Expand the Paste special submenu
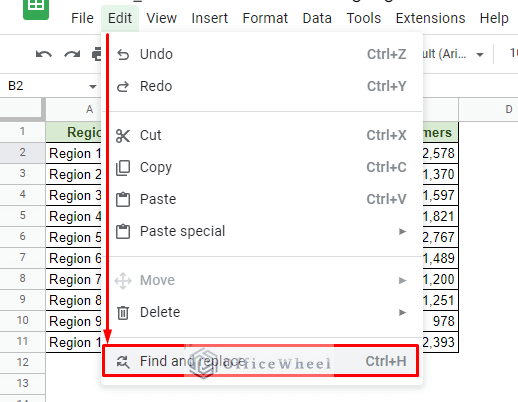Viewport: 518px width, 402px height. tap(262, 231)
